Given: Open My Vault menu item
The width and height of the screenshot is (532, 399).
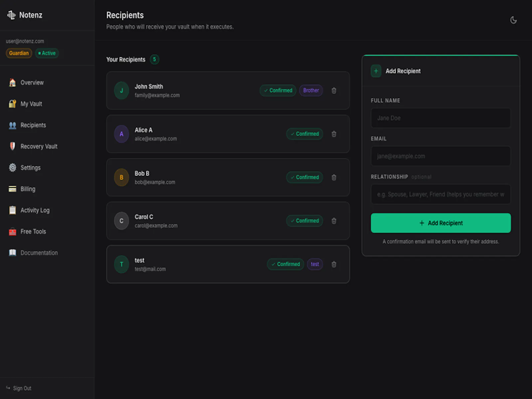Looking at the screenshot, I should coord(31,104).
